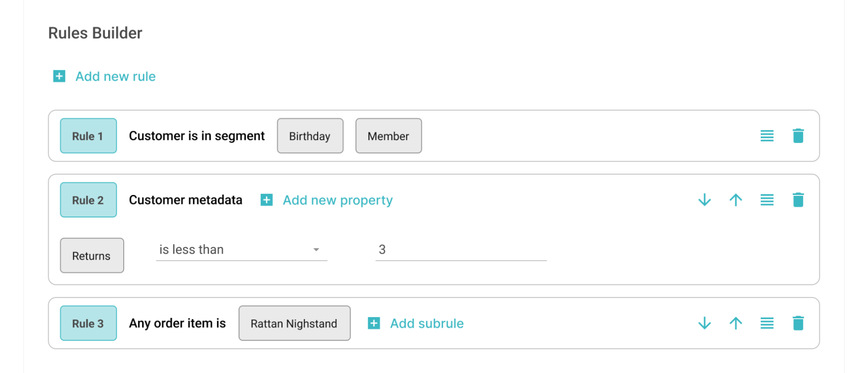Open the 'is less than' operator dropdown

click(241, 250)
